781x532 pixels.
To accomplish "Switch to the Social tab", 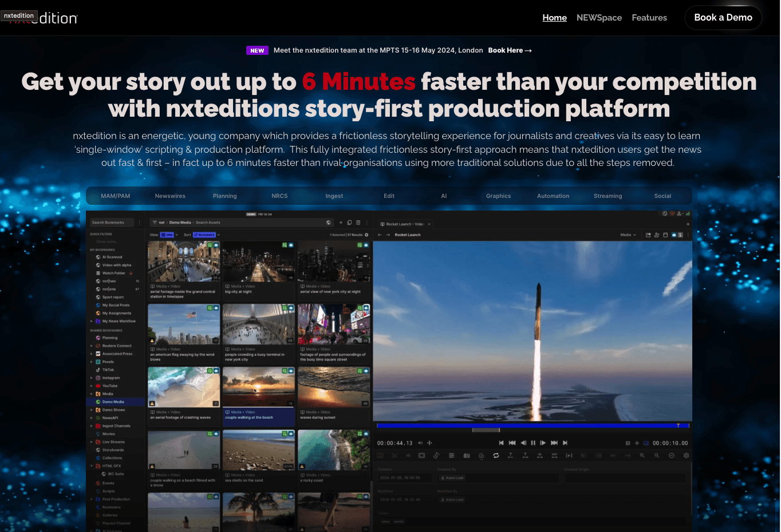I will click(x=662, y=196).
